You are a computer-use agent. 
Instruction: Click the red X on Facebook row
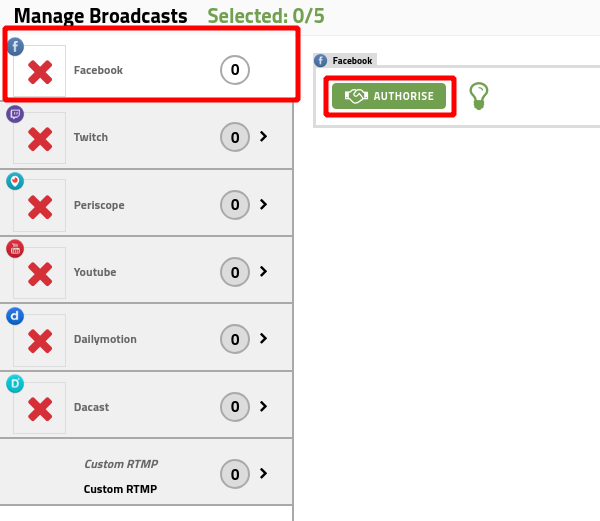click(x=40, y=72)
